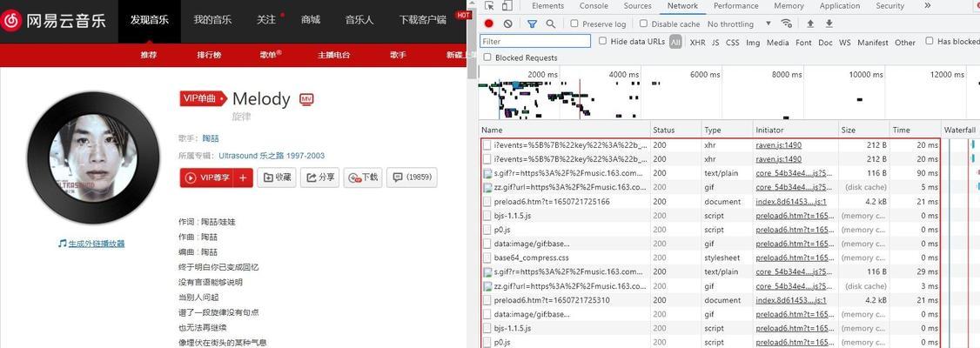This screenshot has width=980, height=348.
Task: Click the 收藏 button
Action: [278, 177]
